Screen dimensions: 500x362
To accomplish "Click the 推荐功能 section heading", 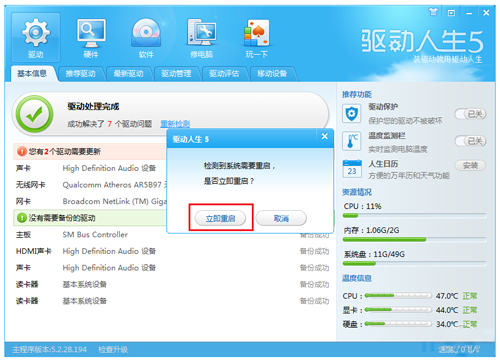I will [357, 94].
